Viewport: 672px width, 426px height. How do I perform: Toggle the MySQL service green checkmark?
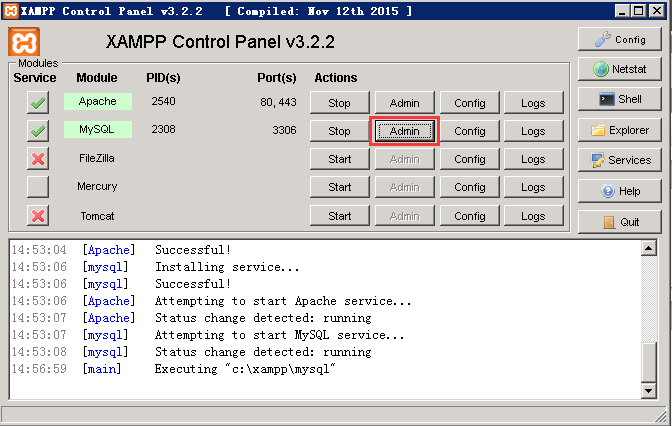[x=38, y=130]
